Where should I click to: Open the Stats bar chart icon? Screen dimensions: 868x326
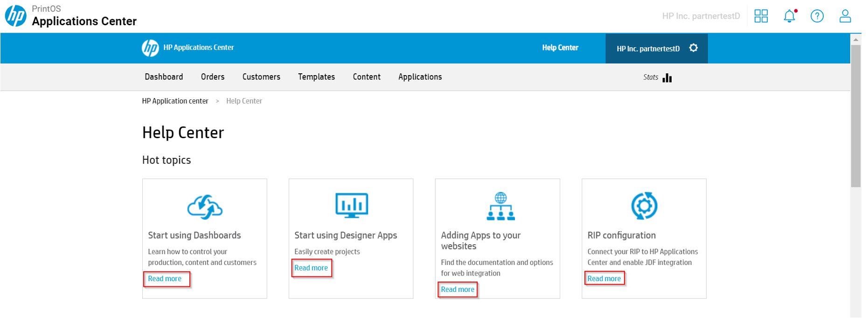click(667, 78)
